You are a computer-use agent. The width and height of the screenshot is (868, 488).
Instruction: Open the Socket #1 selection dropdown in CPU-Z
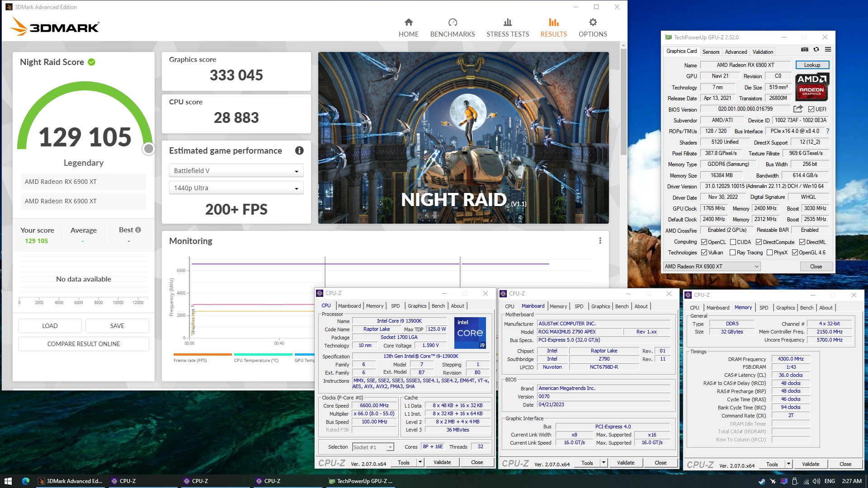pos(373,447)
